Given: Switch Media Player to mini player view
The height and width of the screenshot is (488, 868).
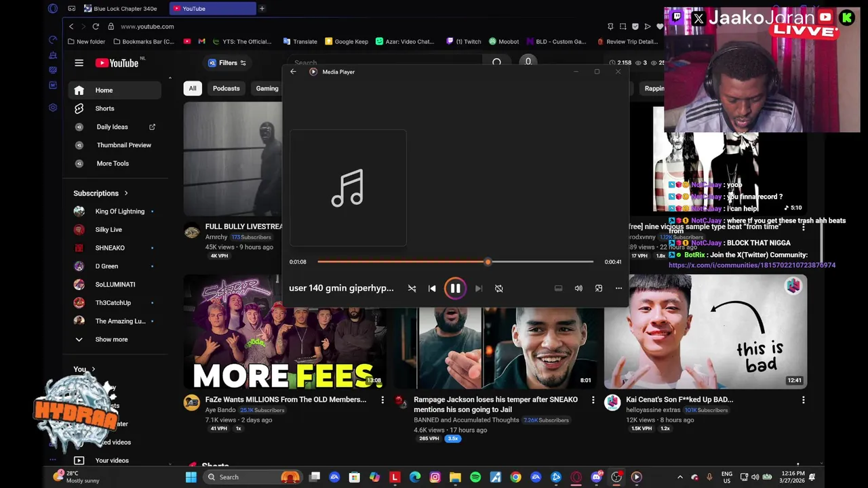Looking at the screenshot, I should tap(599, 289).
